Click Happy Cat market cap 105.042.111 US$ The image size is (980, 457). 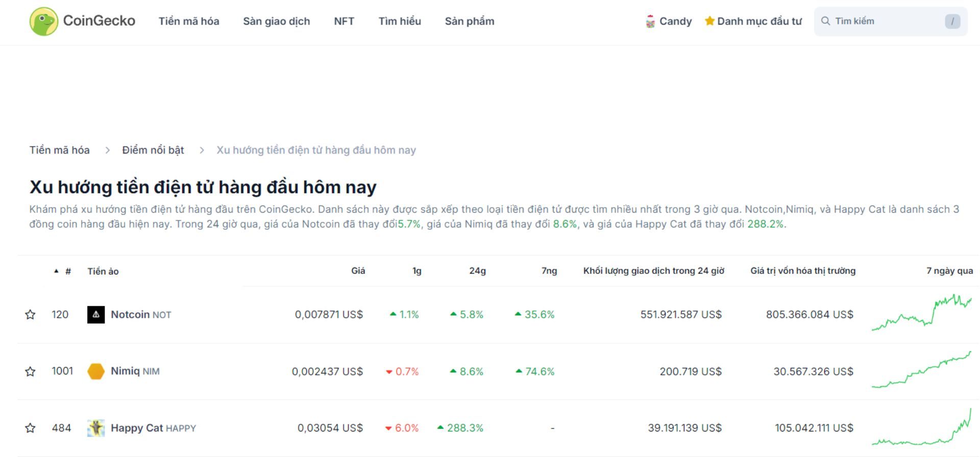point(814,428)
